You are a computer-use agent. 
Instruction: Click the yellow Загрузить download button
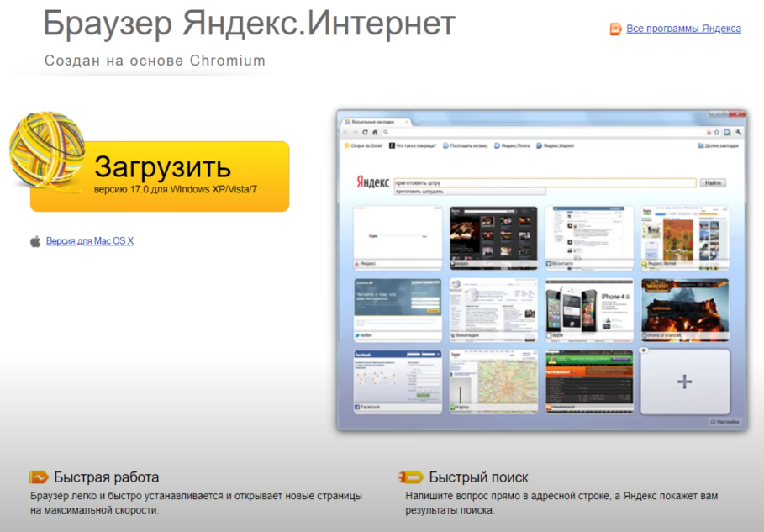[160, 176]
